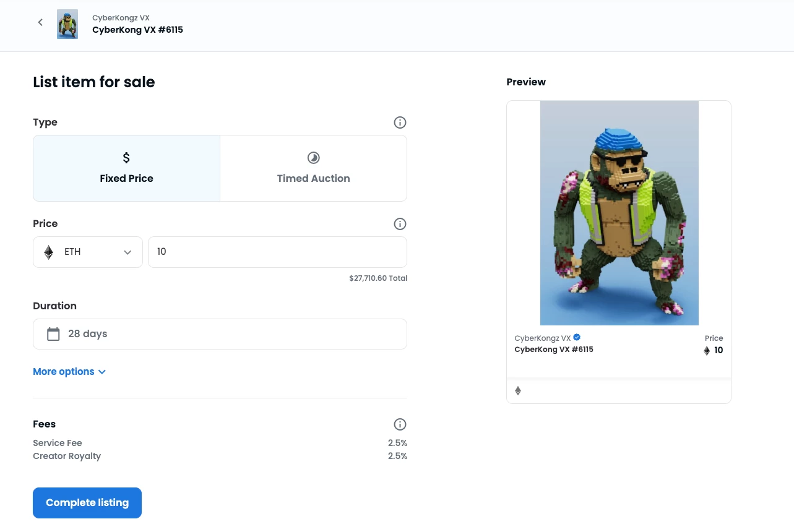Open the 28 days duration picker
The image size is (794, 532).
coord(220,334)
